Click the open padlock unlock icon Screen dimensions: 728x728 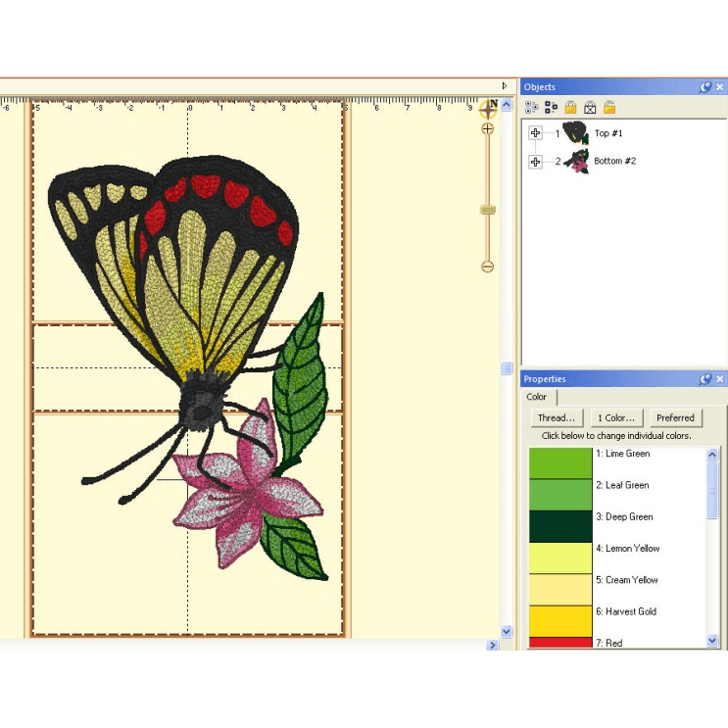click(x=609, y=108)
